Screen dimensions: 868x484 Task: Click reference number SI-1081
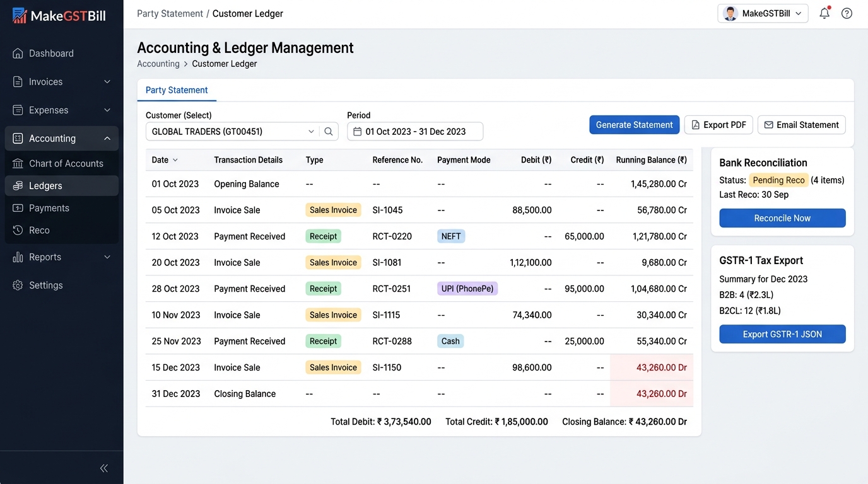387,263
